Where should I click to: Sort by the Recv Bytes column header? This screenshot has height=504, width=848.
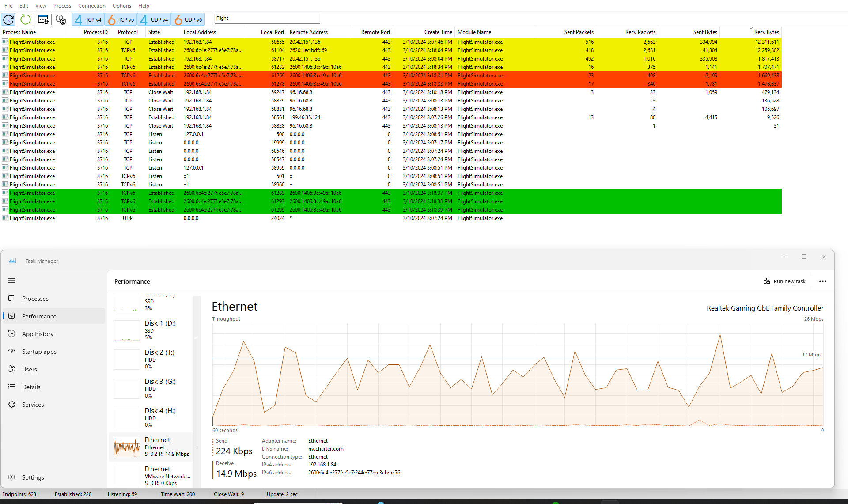[x=766, y=32]
